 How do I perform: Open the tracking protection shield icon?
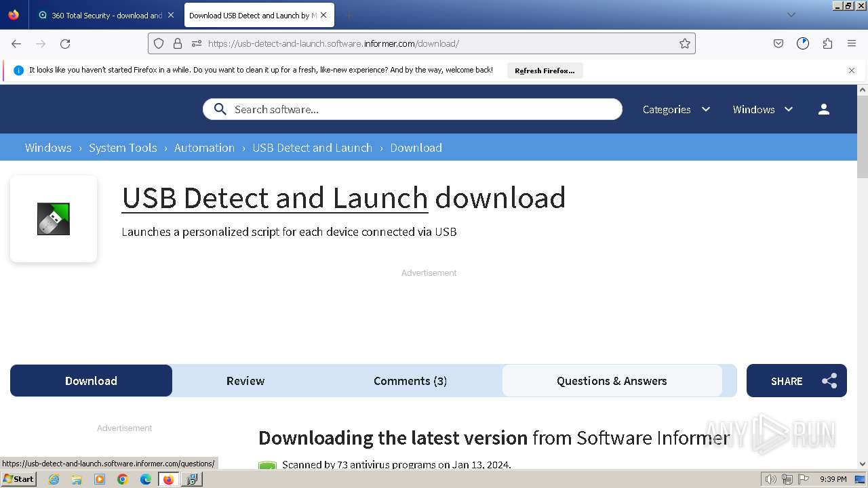pyautogui.click(x=159, y=43)
